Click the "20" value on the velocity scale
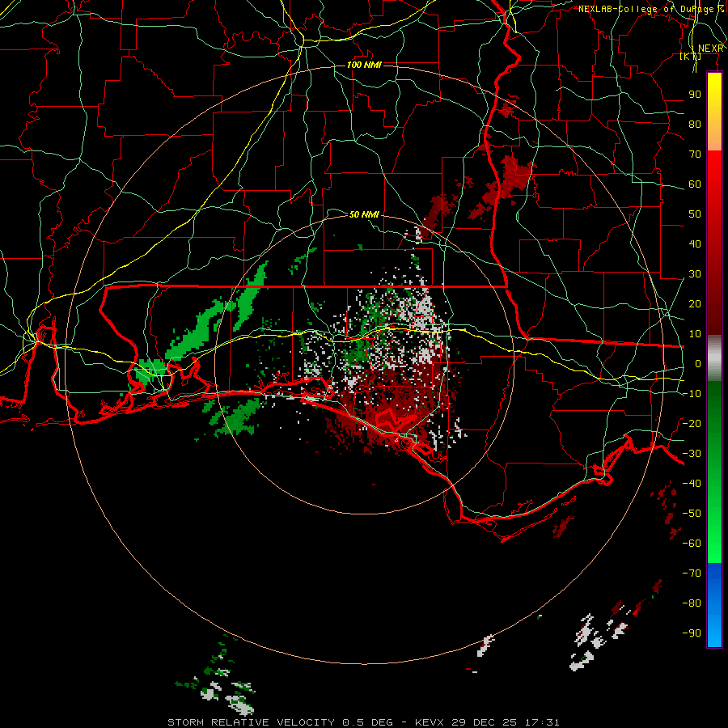This screenshot has width=728, height=728. pyautogui.click(x=695, y=303)
